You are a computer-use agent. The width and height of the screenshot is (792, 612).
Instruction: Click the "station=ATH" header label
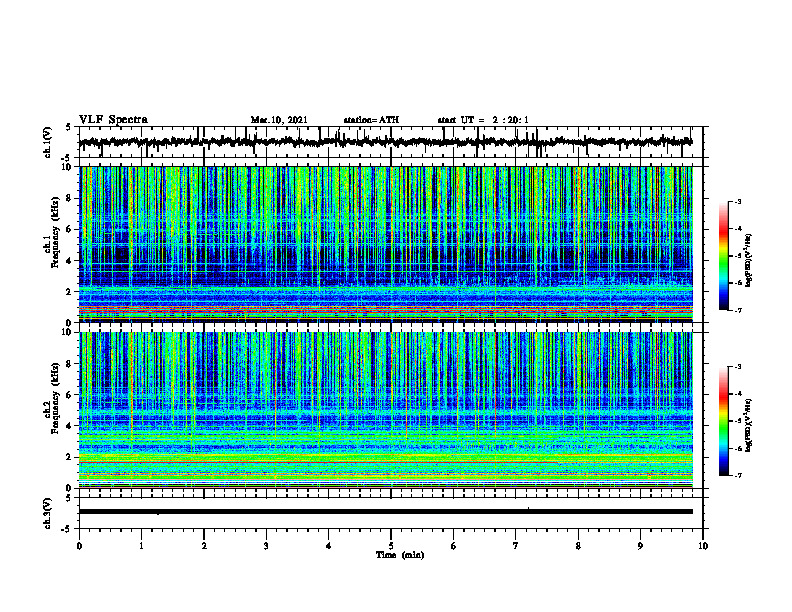click(371, 120)
